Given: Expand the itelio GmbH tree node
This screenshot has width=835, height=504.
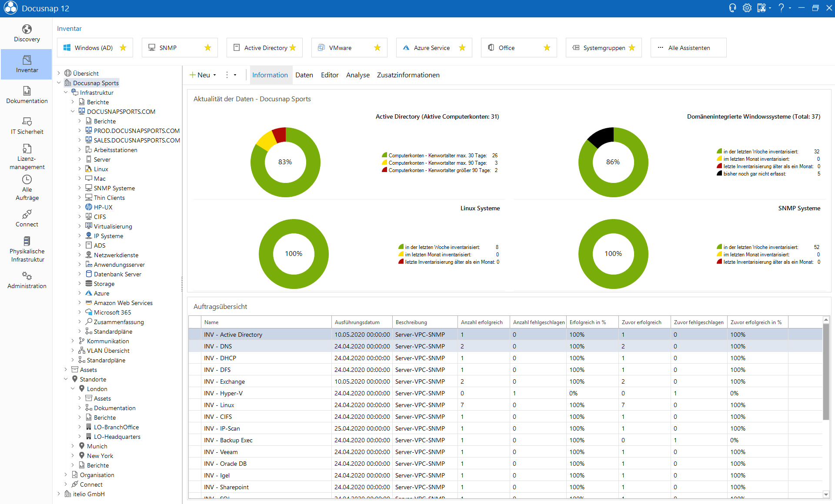Looking at the screenshot, I should click(59, 494).
